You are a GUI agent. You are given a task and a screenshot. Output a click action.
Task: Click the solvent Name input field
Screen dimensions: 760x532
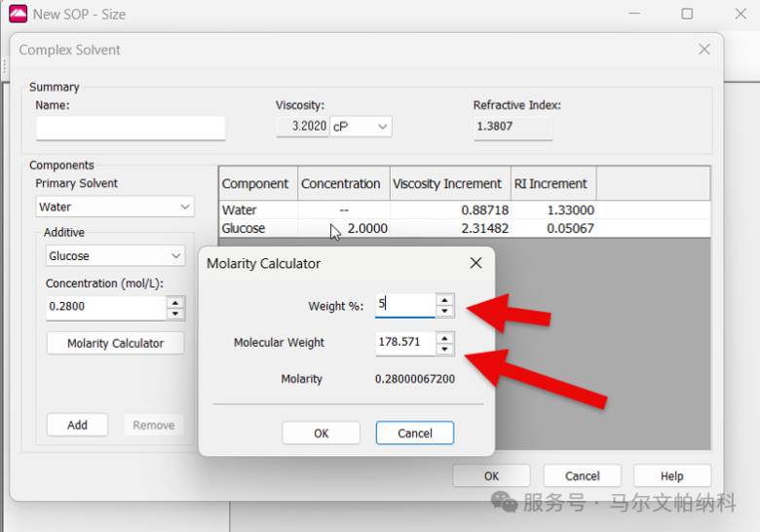131,128
